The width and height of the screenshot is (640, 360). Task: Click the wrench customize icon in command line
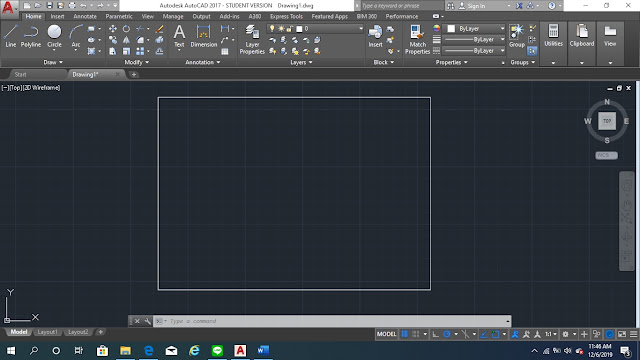click(x=147, y=321)
